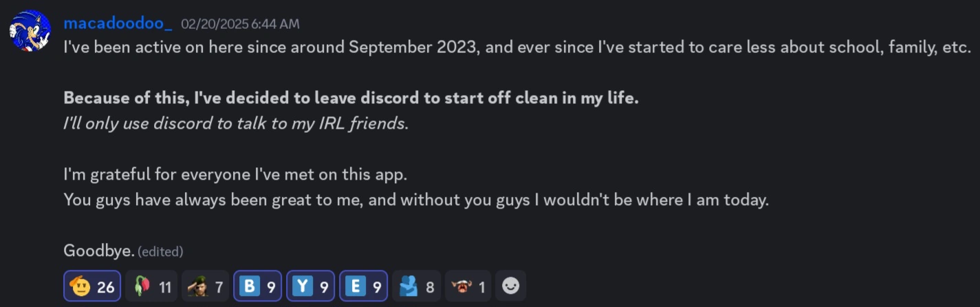Click the count 11 beside the wilted rose
980x307 pixels.
point(164,287)
